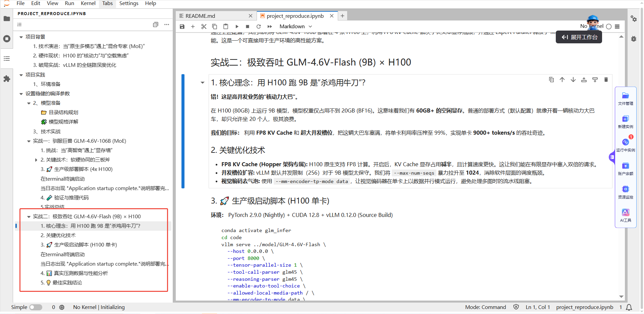Open the Settings menu
This screenshot has width=644, height=314.
(129, 3)
